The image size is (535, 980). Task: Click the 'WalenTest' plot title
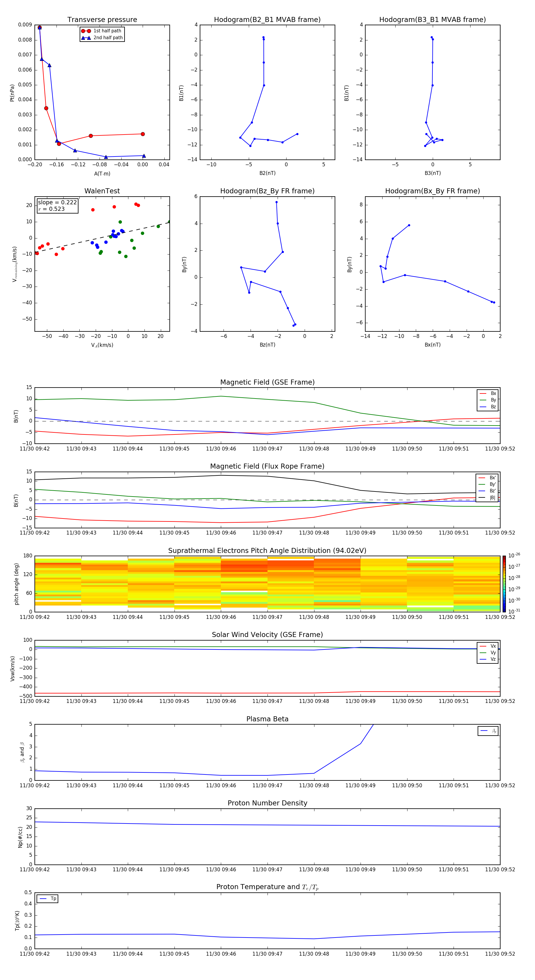(102, 191)
